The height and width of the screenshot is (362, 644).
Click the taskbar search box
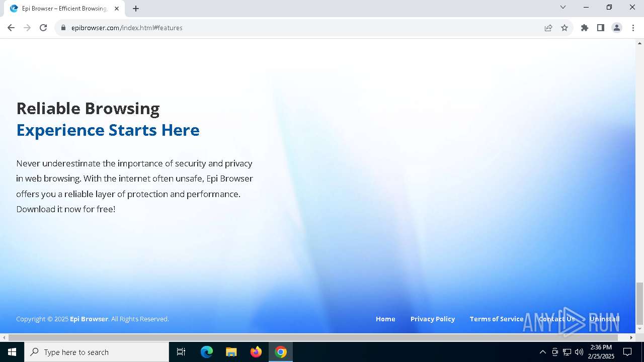click(x=97, y=352)
